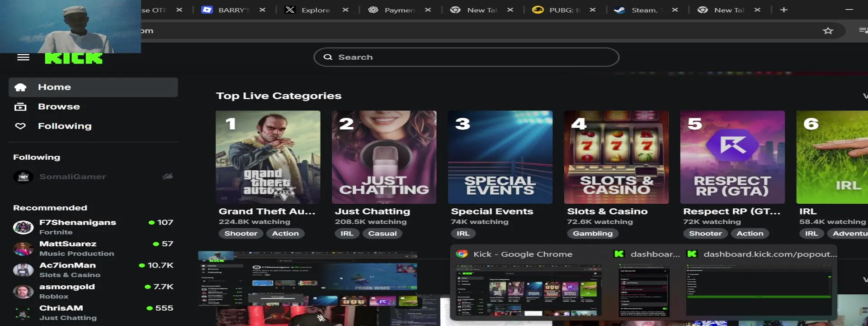Click the PUBG tab favicon
This screenshot has width=868, height=326.
[538, 10]
